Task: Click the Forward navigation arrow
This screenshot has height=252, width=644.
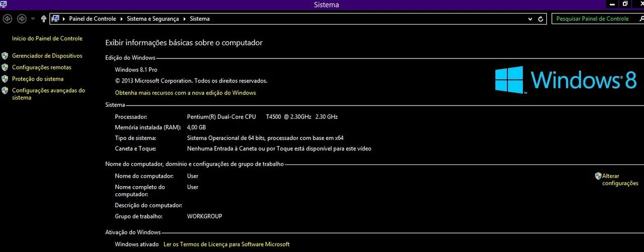Action: pyautogui.click(x=22, y=19)
